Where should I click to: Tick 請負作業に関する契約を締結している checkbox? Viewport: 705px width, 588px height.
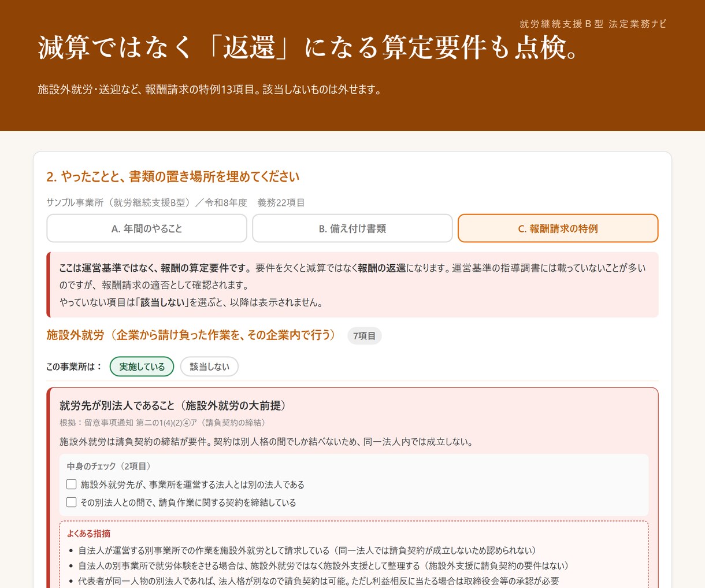72,502
